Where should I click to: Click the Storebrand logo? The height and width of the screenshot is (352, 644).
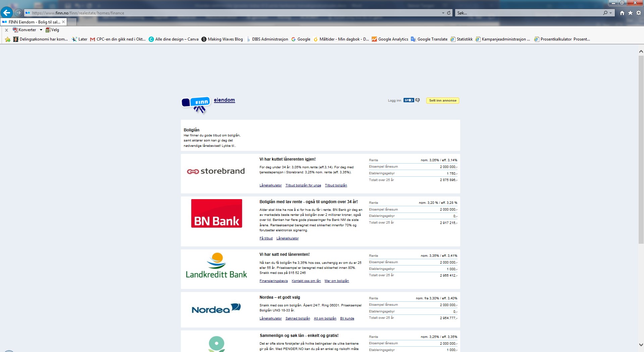pyautogui.click(x=216, y=171)
